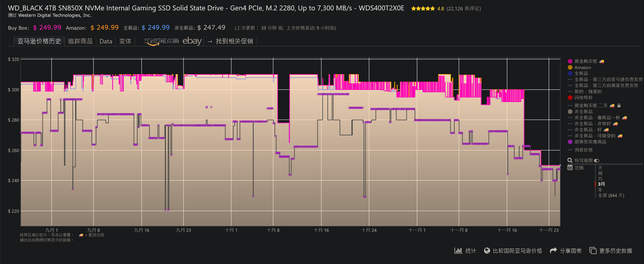Click the $ 260 price axis label
Image resolution: width=644 pixels, height=264 pixels.
pos(13,151)
